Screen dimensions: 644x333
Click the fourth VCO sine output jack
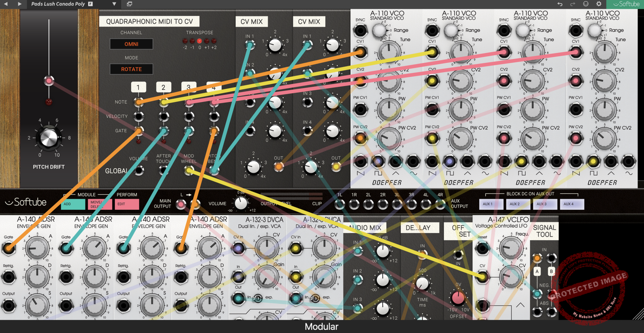[x=628, y=161]
